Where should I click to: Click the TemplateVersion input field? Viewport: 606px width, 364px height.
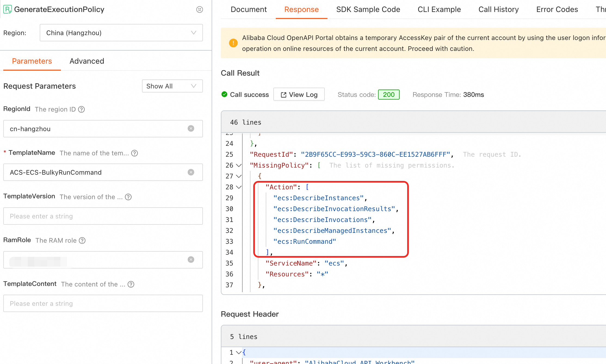(103, 216)
